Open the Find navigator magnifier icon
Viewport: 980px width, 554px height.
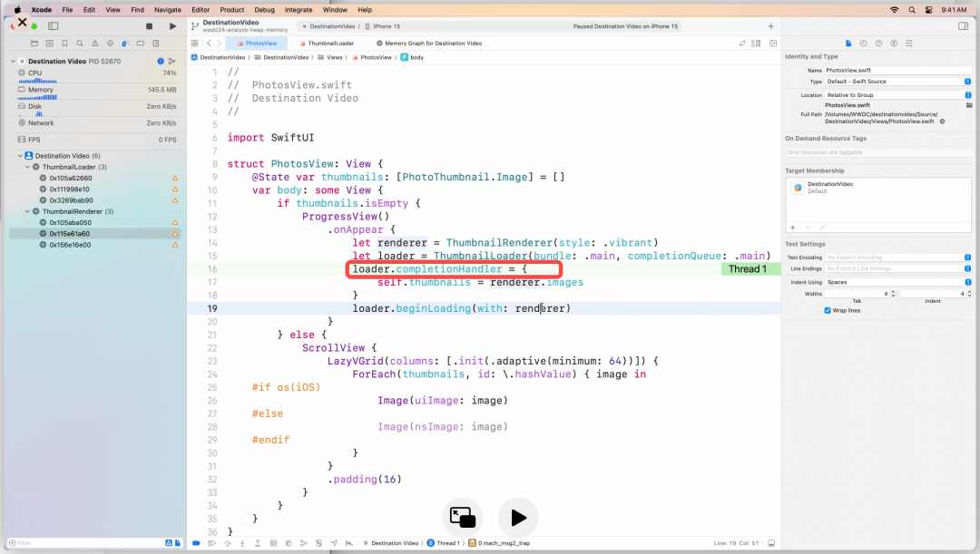click(80, 44)
